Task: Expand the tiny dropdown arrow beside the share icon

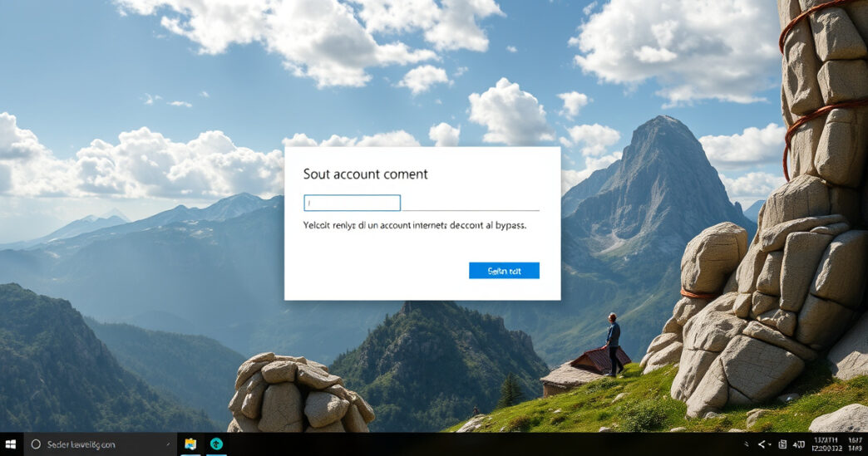Action: click(x=769, y=445)
